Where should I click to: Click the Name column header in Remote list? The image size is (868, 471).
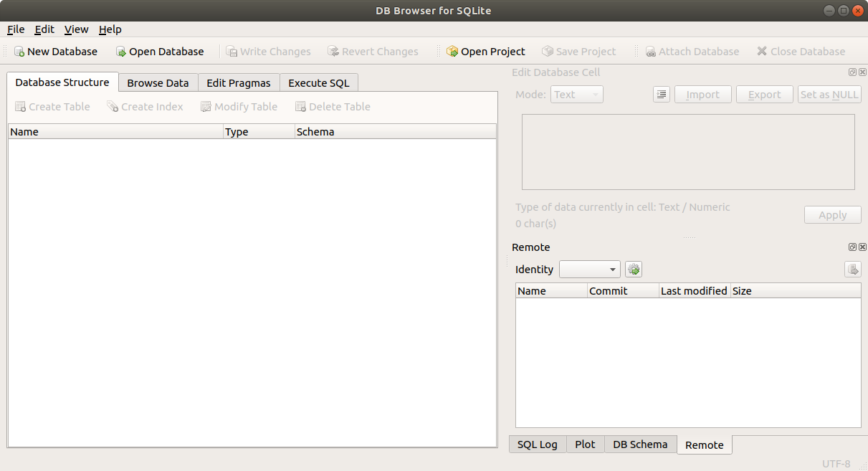tap(551, 291)
